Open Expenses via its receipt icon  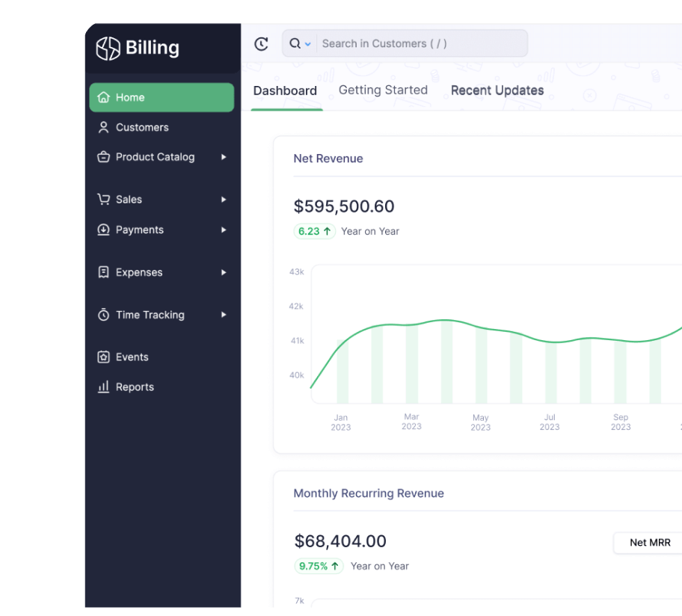(103, 272)
